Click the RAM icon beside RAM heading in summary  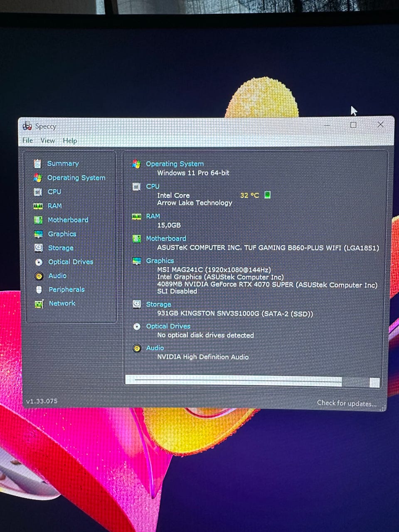pyautogui.click(x=136, y=217)
